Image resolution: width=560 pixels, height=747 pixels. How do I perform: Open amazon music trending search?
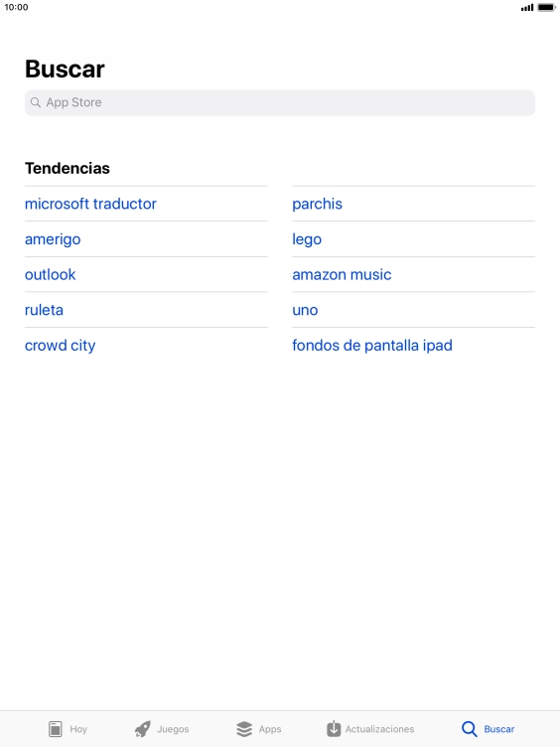tap(342, 274)
